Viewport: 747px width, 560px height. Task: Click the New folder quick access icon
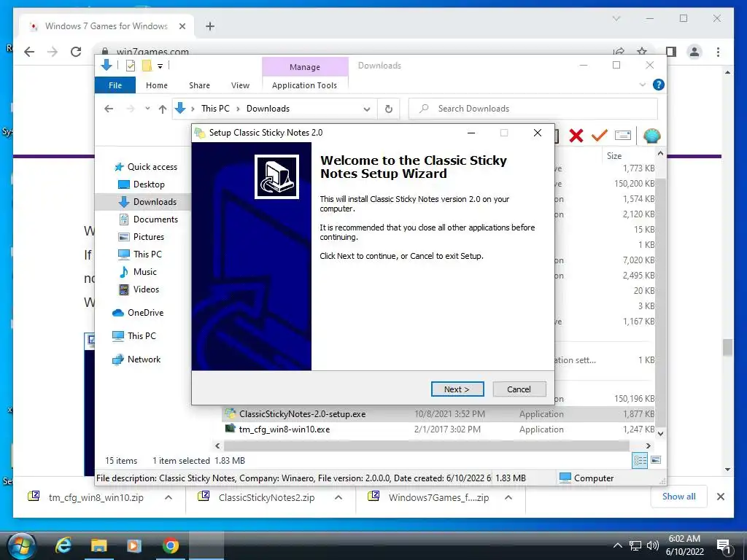point(147,66)
